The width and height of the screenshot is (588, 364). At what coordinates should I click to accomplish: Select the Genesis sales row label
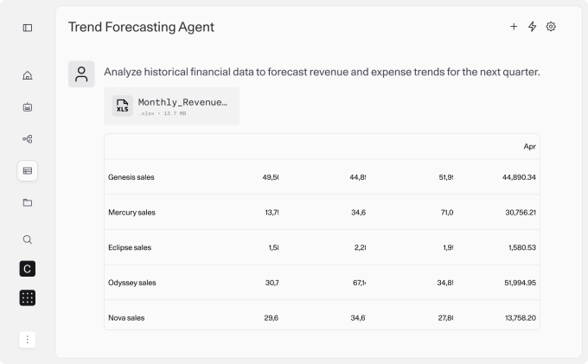pos(131,177)
